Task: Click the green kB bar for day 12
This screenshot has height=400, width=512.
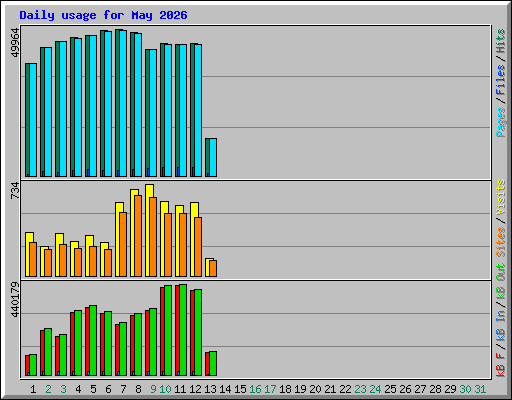Action: pyautogui.click(x=198, y=332)
